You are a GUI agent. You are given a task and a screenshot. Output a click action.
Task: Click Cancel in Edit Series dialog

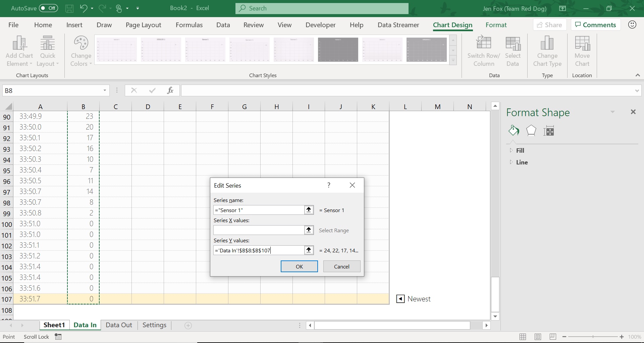(x=342, y=266)
